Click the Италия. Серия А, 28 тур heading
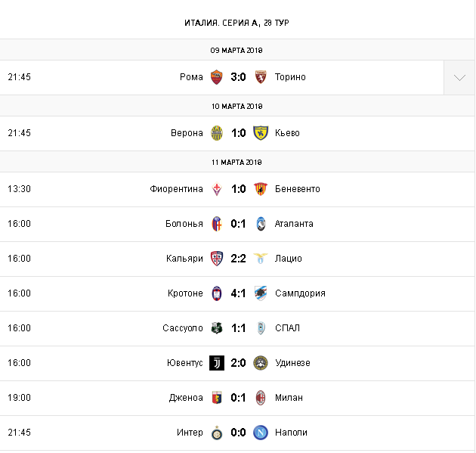476x453 pixels. (238, 23)
